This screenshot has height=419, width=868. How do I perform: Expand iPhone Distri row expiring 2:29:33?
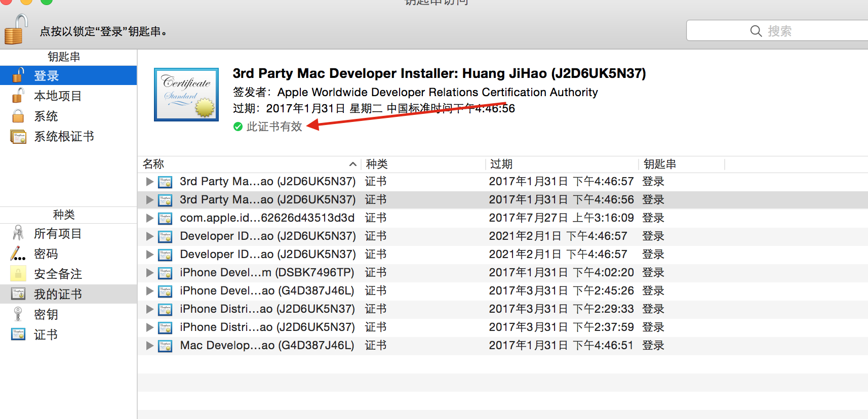(x=149, y=309)
